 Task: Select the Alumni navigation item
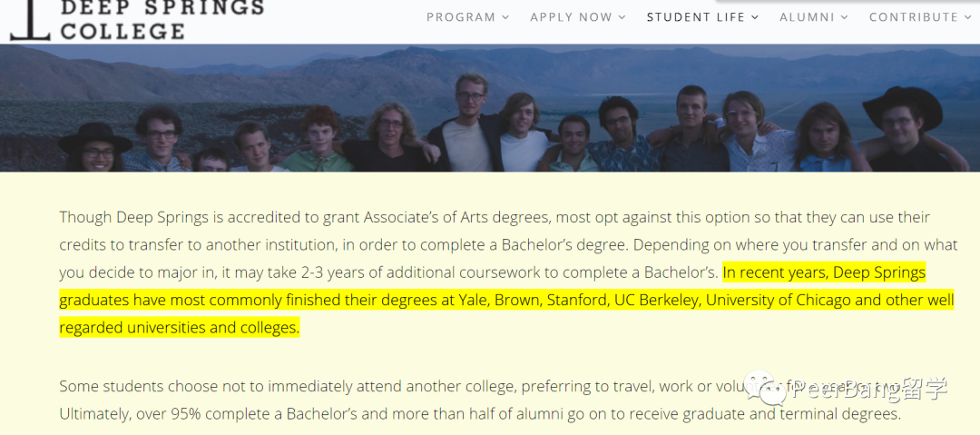(x=807, y=17)
